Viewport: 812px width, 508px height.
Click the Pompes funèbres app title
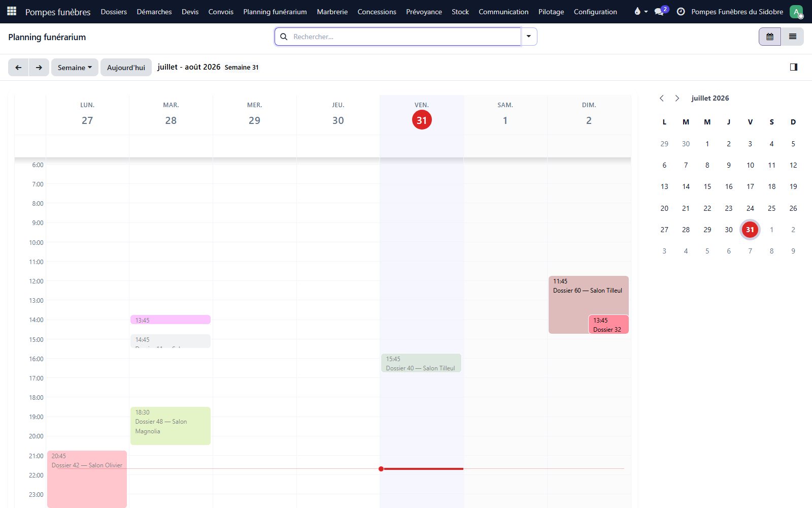58,12
